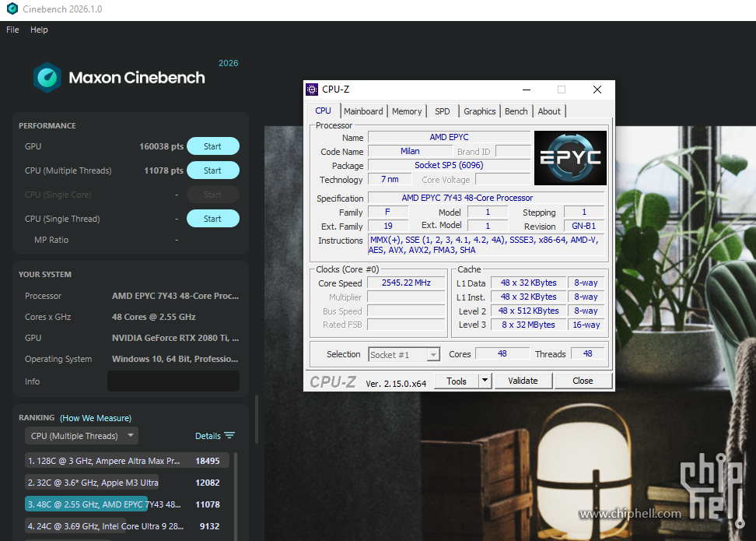Start the GPU benchmark

212,146
